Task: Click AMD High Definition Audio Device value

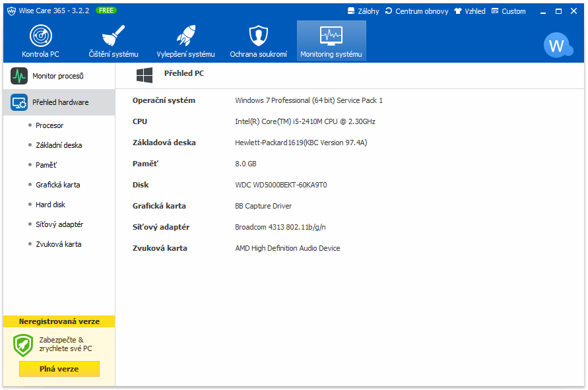Action: pyautogui.click(x=288, y=248)
